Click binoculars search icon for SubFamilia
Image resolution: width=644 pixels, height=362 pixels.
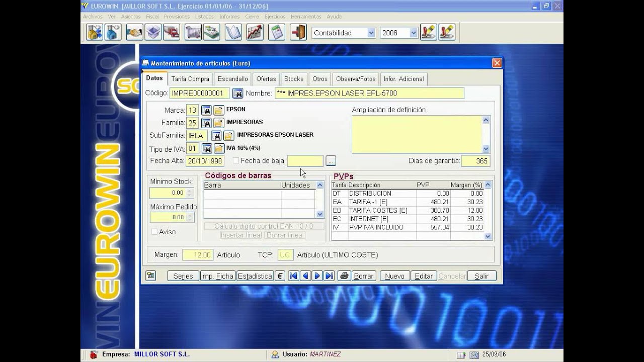pos(216,136)
